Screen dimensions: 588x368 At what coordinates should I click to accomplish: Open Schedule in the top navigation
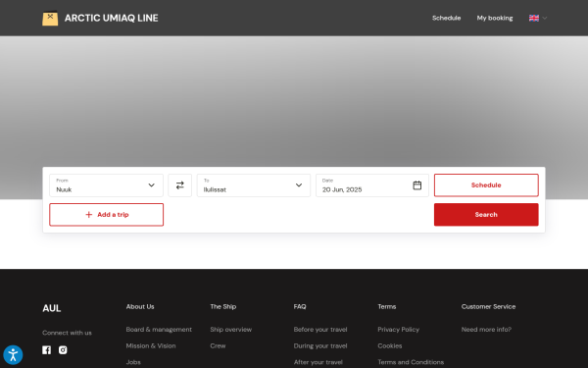446,18
